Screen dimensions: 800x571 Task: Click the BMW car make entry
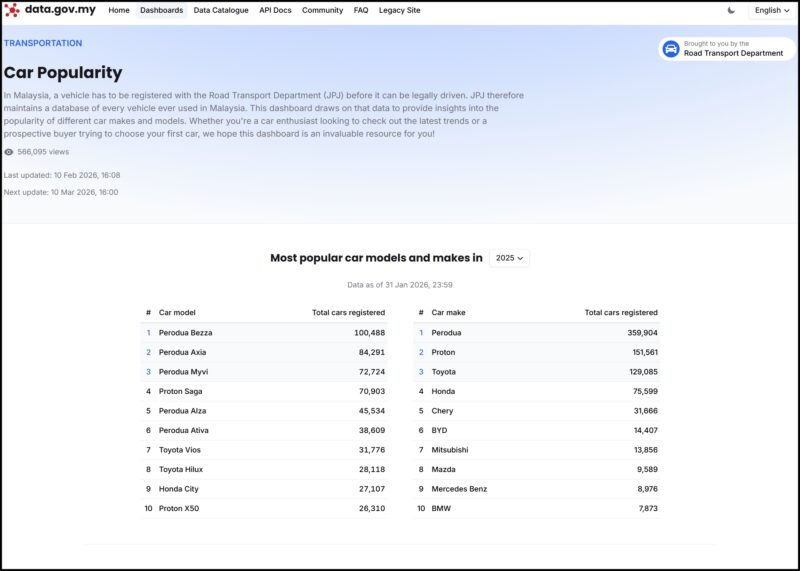tap(441, 508)
